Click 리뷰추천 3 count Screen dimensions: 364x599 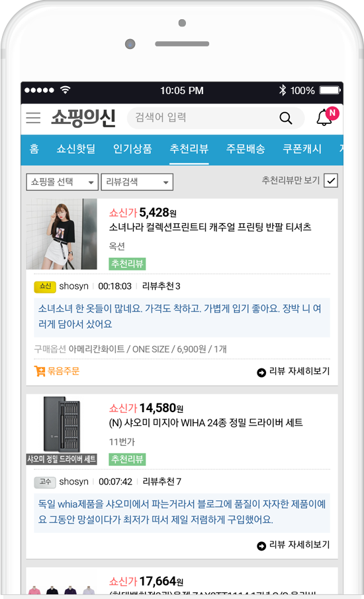pos(161,286)
